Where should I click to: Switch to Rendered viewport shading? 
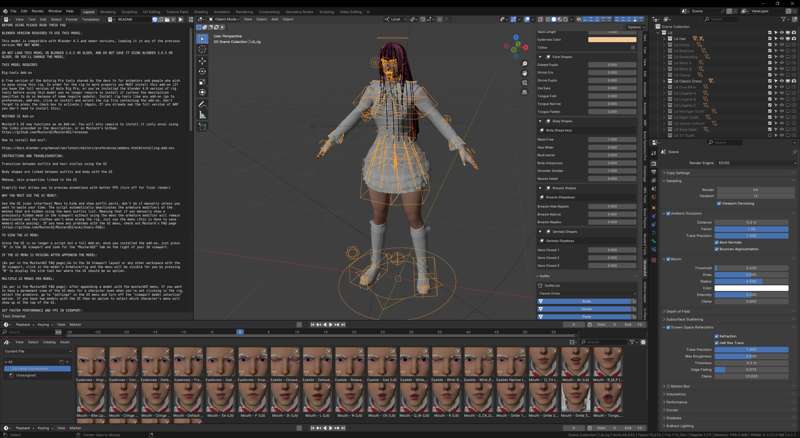point(566,19)
